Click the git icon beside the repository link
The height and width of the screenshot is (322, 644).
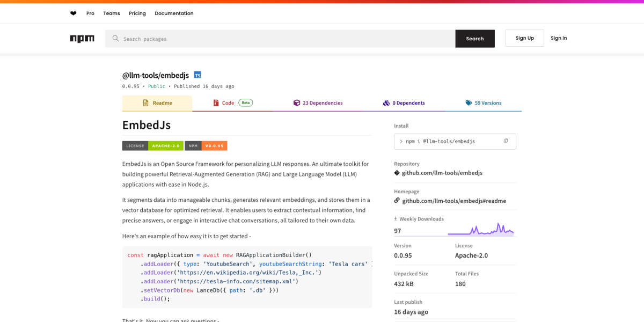click(396, 172)
